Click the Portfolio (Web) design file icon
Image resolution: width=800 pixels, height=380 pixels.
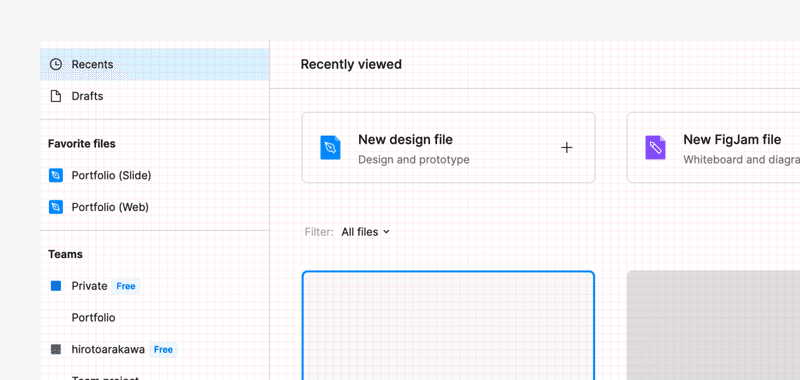[56, 207]
